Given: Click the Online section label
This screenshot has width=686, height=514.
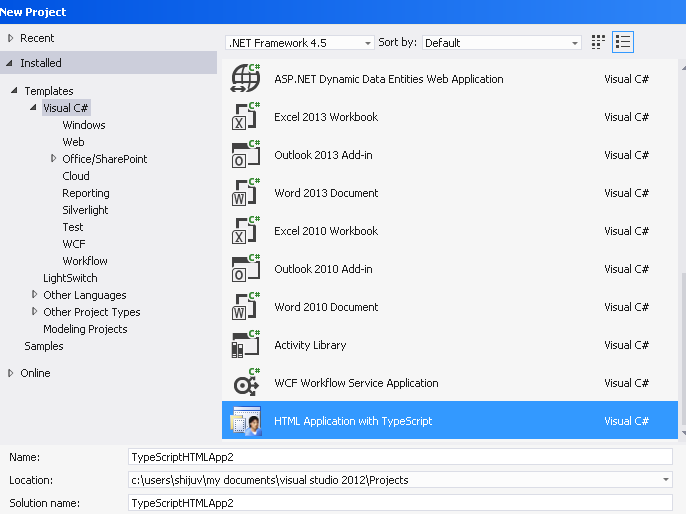Looking at the screenshot, I should point(35,374).
